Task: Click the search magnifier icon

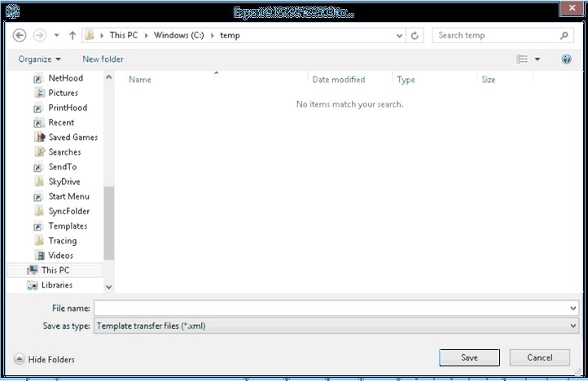Action: pyautogui.click(x=564, y=36)
